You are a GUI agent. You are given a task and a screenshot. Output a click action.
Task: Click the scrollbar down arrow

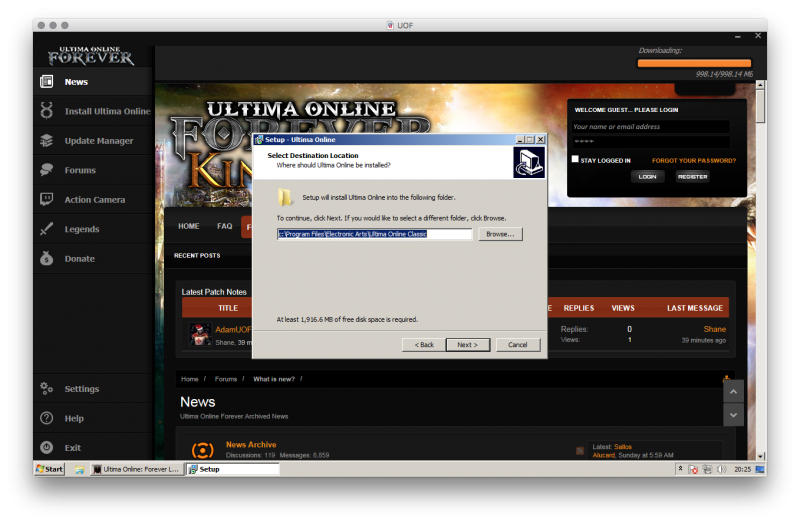(x=760, y=456)
